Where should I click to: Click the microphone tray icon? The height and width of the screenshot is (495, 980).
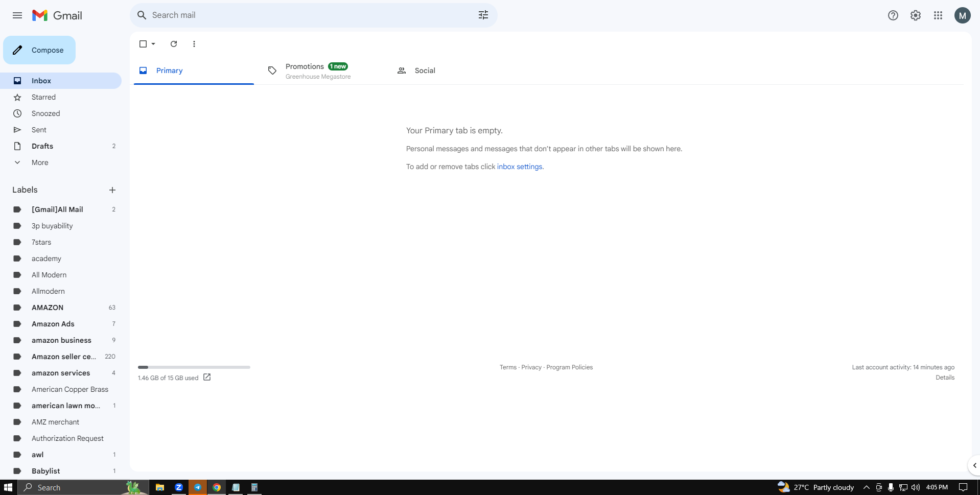click(x=891, y=487)
